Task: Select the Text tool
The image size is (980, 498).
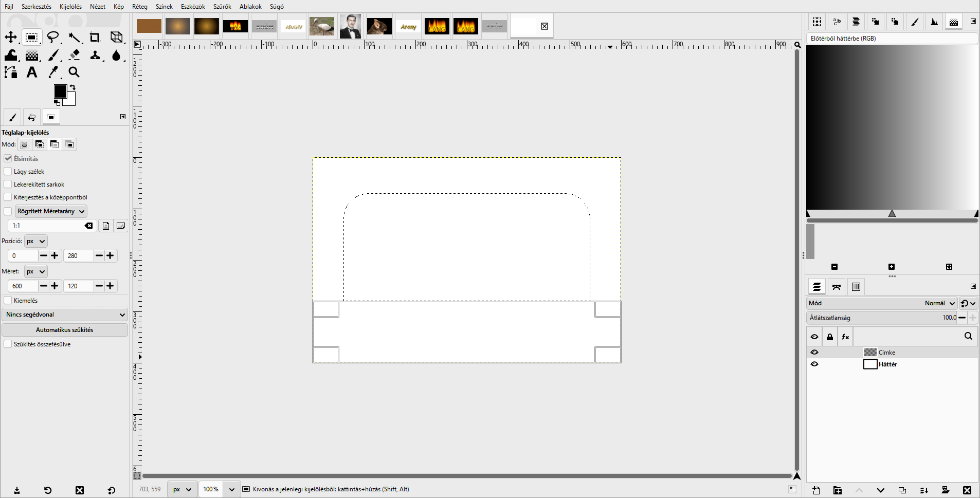Action: pos(32,72)
